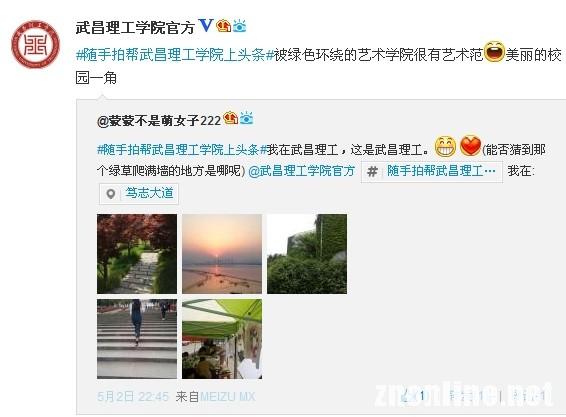Screen dimensions: 566x417
Task: Open the 笃志大道 location tag
Action: [139, 194]
